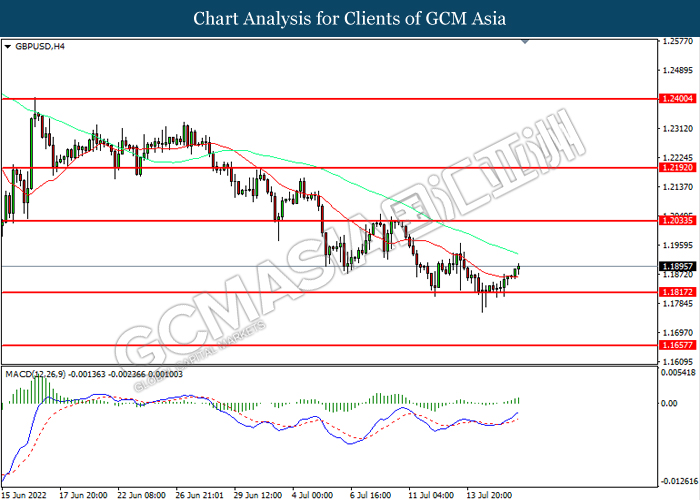
Task: Click the 1.17845 price axis value
Action: click(x=678, y=304)
